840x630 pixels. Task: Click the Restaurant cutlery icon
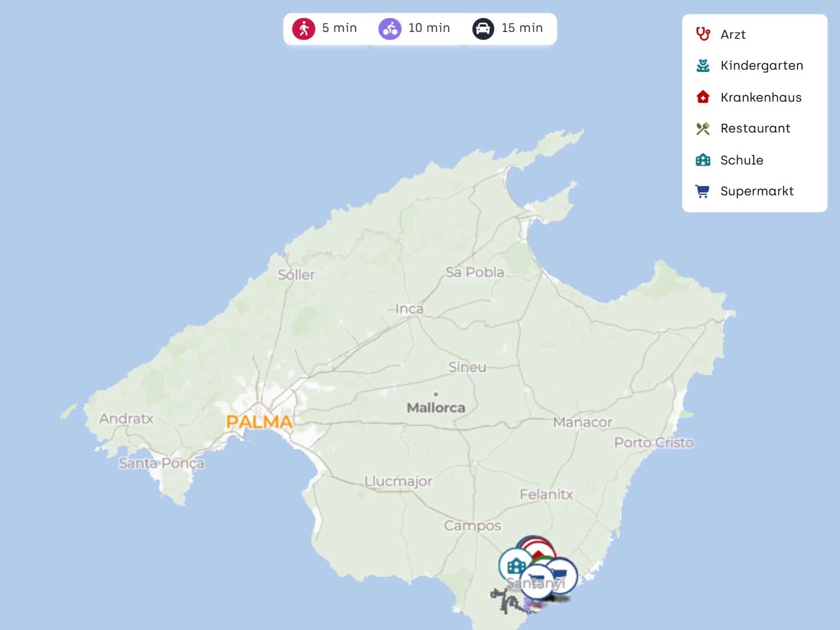tap(702, 128)
